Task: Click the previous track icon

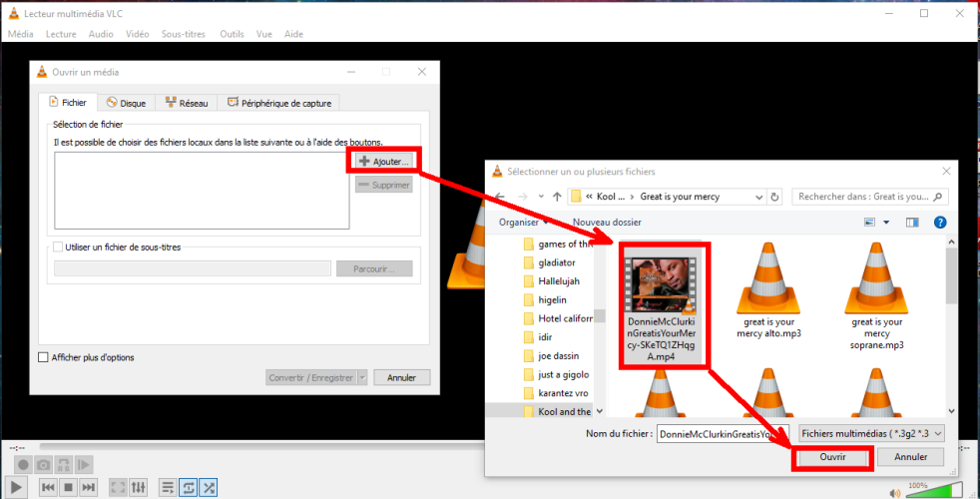Action: tap(48, 487)
